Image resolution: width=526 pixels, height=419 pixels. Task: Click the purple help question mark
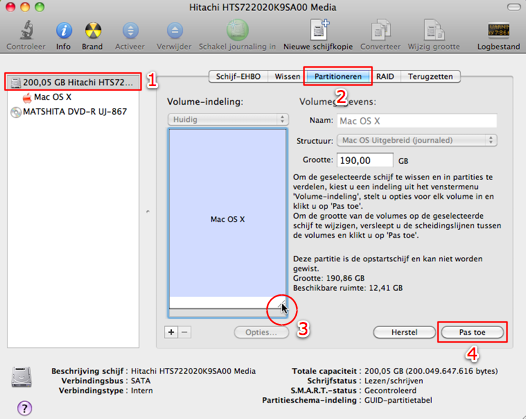24,408
